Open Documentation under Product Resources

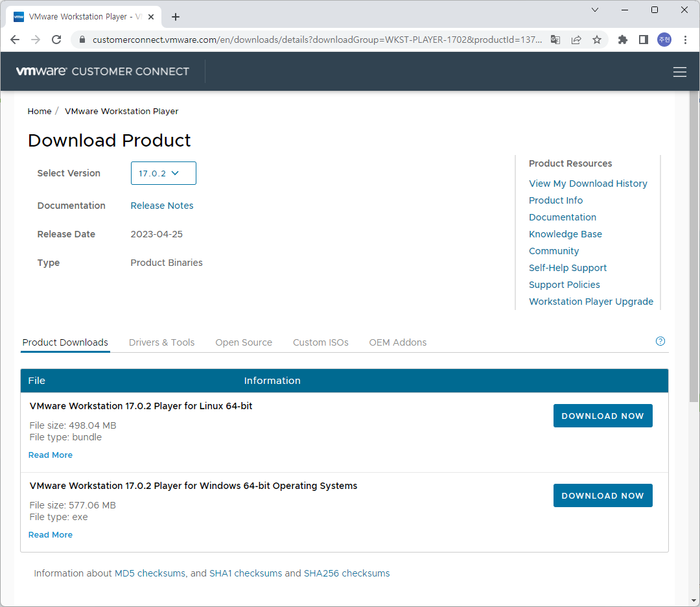(x=563, y=217)
